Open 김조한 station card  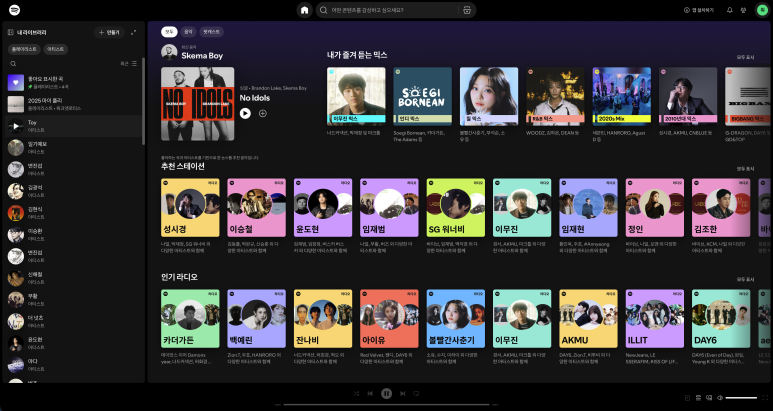[721, 216]
